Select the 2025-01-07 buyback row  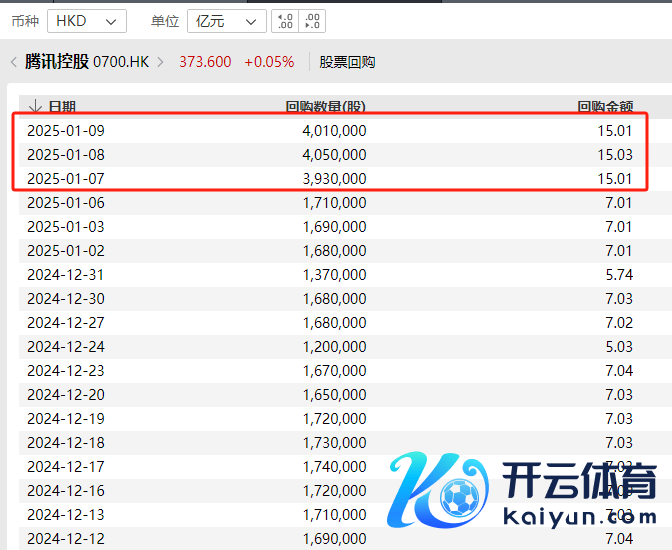(x=330, y=179)
